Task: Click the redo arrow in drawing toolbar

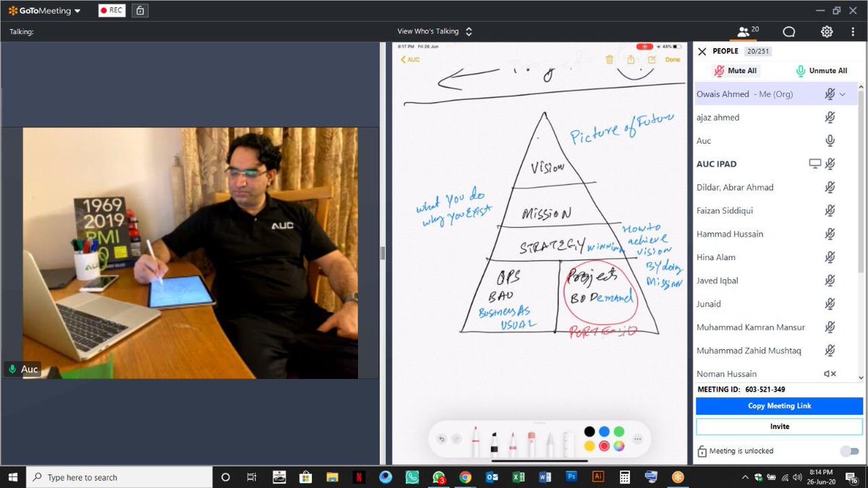Action: click(456, 439)
